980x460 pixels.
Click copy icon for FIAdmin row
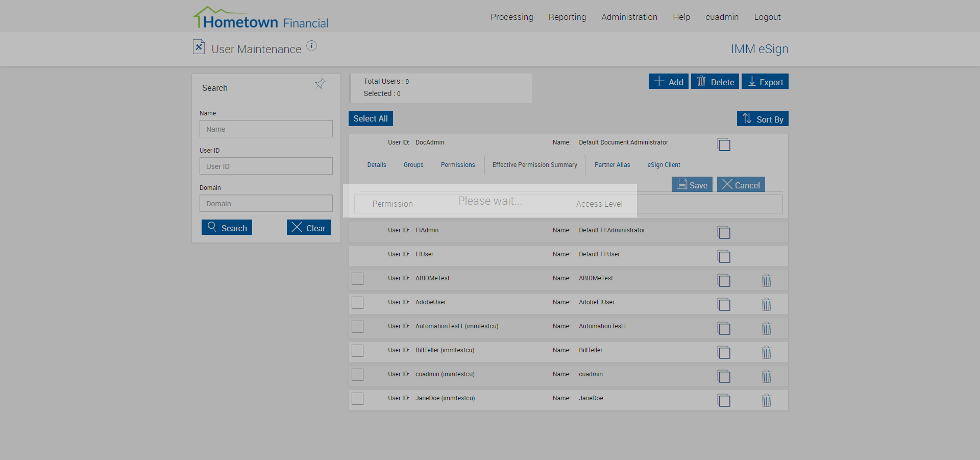[x=724, y=232]
